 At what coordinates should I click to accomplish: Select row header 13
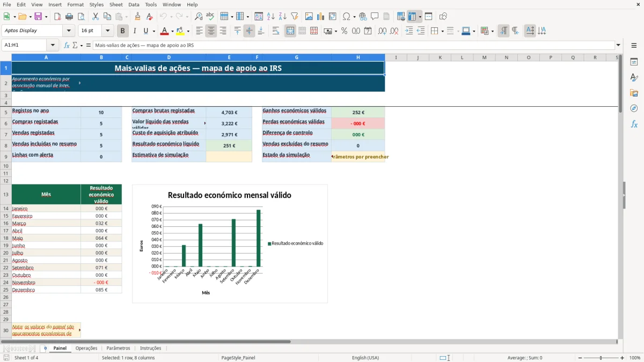(x=5, y=194)
